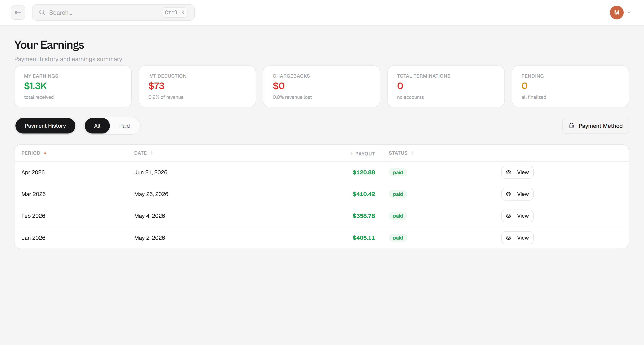Select the $405.11 payout amount
This screenshot has height=345, width=644.
pyautogui.click(x=364, y=238)
